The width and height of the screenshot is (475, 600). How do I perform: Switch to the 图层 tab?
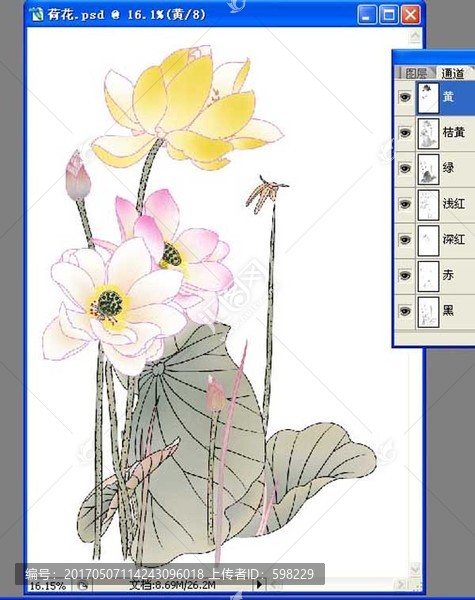pyautogui.click(x=416, y=73)
